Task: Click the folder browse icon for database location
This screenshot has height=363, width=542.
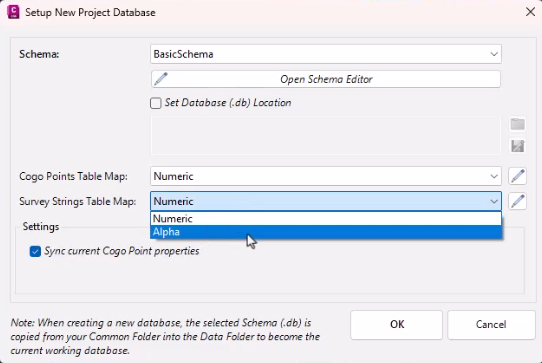Action: click(517, 124)
